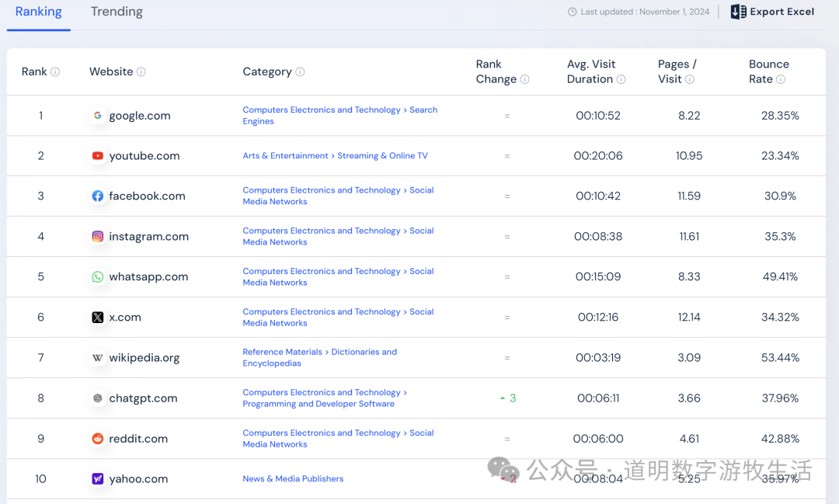Click the Reddit alien icon

click(x=97, y=438)
